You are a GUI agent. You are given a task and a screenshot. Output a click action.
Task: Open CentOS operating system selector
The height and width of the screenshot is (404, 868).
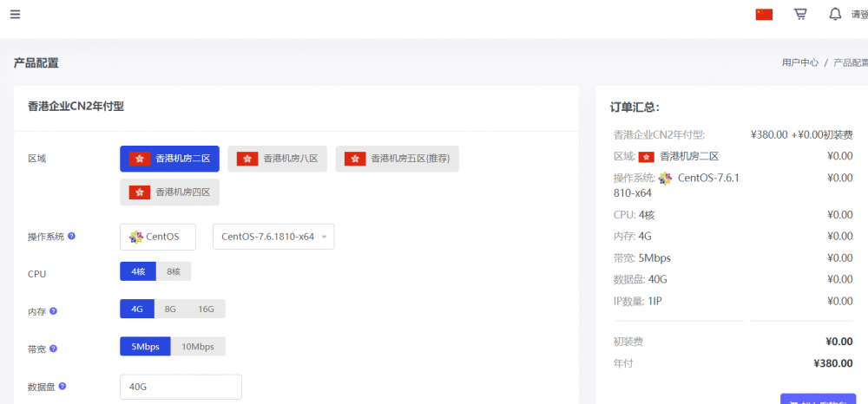(158, 237)
